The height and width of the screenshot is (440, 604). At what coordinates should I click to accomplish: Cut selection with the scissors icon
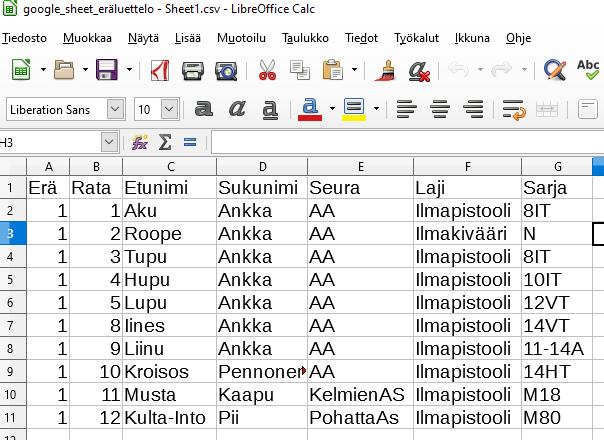pos(267,70)
